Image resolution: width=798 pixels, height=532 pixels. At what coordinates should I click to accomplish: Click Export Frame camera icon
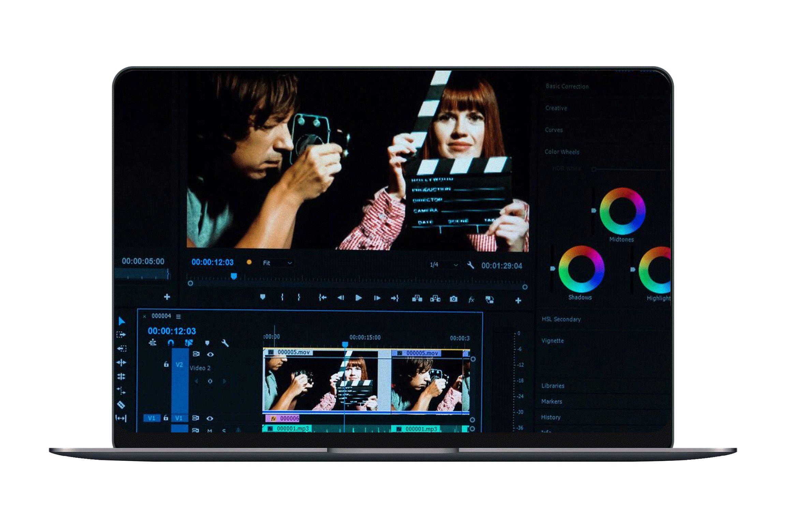tap(453, 299)
